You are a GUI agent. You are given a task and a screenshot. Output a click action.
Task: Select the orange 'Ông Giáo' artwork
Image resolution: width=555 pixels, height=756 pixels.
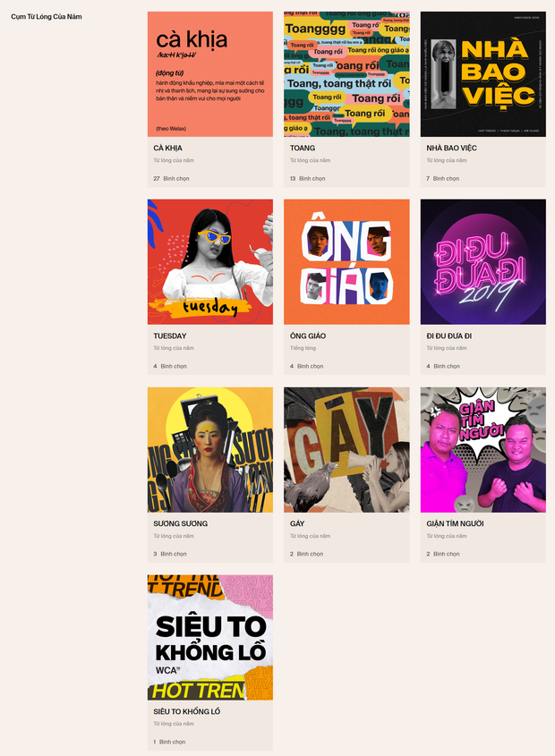[x=346, y=262]
